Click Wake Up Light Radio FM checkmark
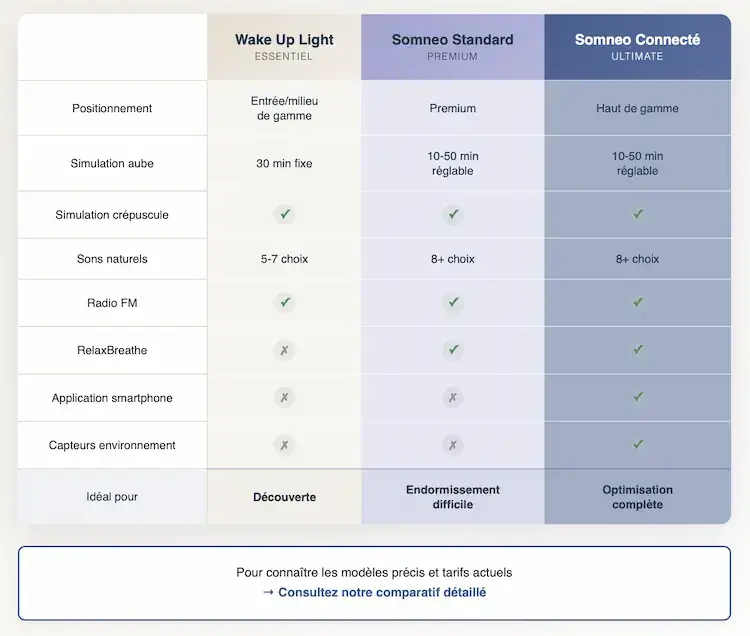 click(x=285, y=302)
